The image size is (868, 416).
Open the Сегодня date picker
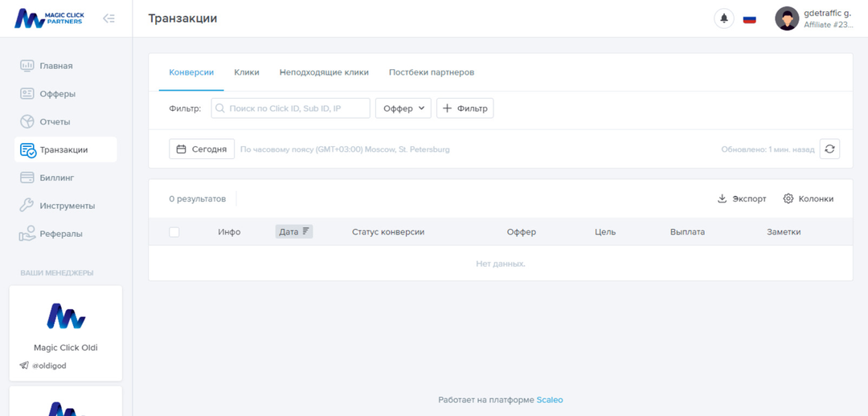click(x=202, y=149)
